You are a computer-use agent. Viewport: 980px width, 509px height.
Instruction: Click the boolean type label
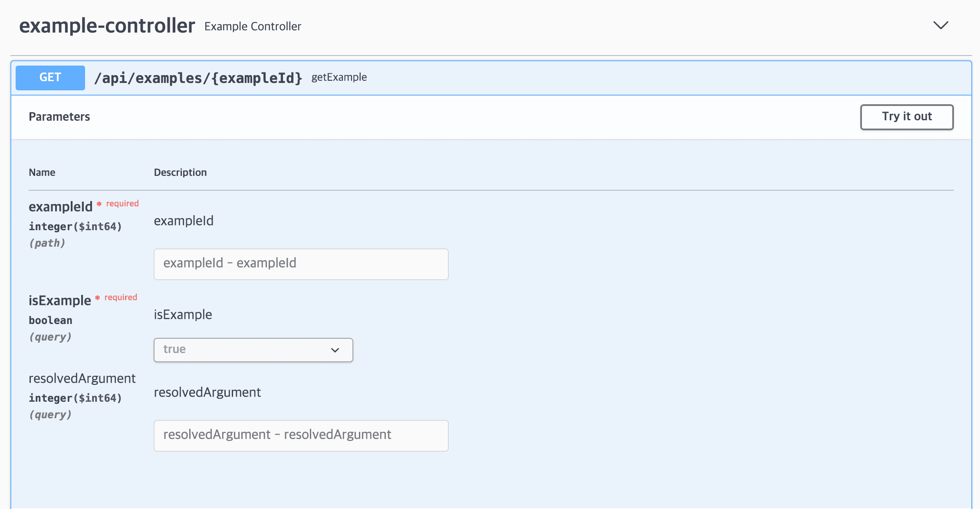point(51,321)
